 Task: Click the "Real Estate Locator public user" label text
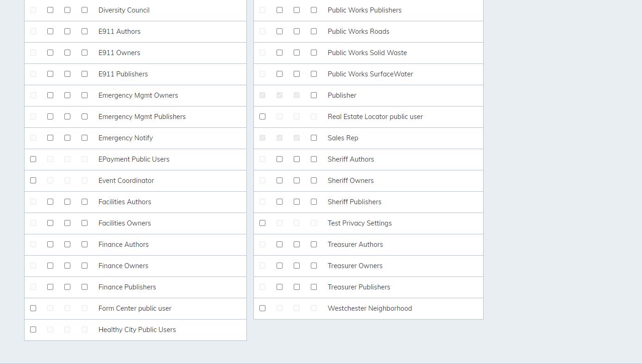375,117
